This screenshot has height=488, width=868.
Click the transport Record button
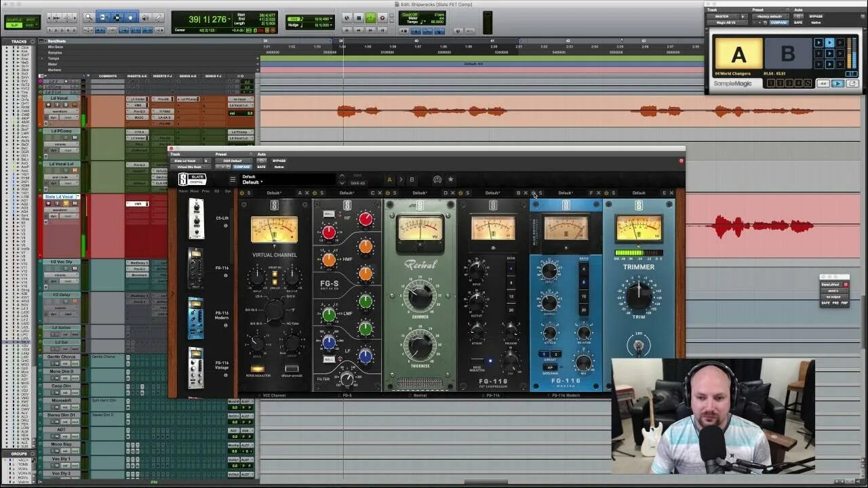click(x=382, y=18)
